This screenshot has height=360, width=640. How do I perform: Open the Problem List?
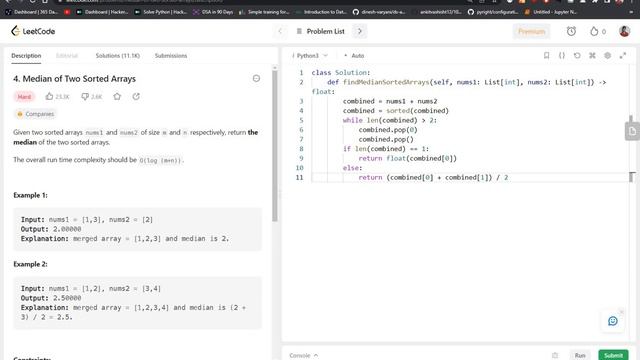click(321, 31)
